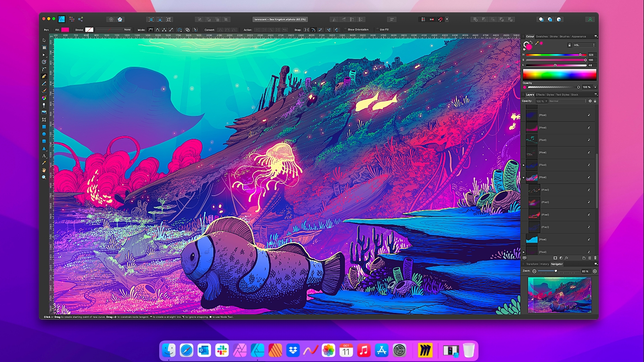Collapse the expanded Pixel layer group
This screenshot has width=644, height=362.
(x=524, y=178)
